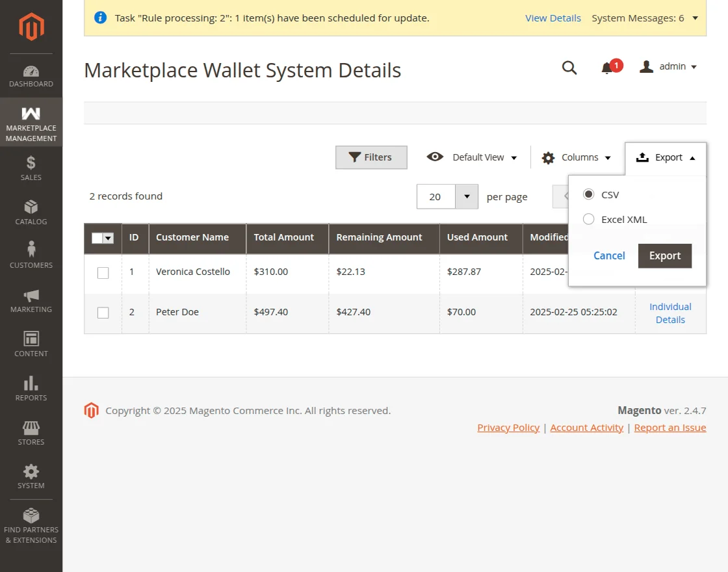Image resolution: width=728 pixels, height=572 pixels.
Task: Click the Export button in the dialog
Action: (x=664, y=255)
